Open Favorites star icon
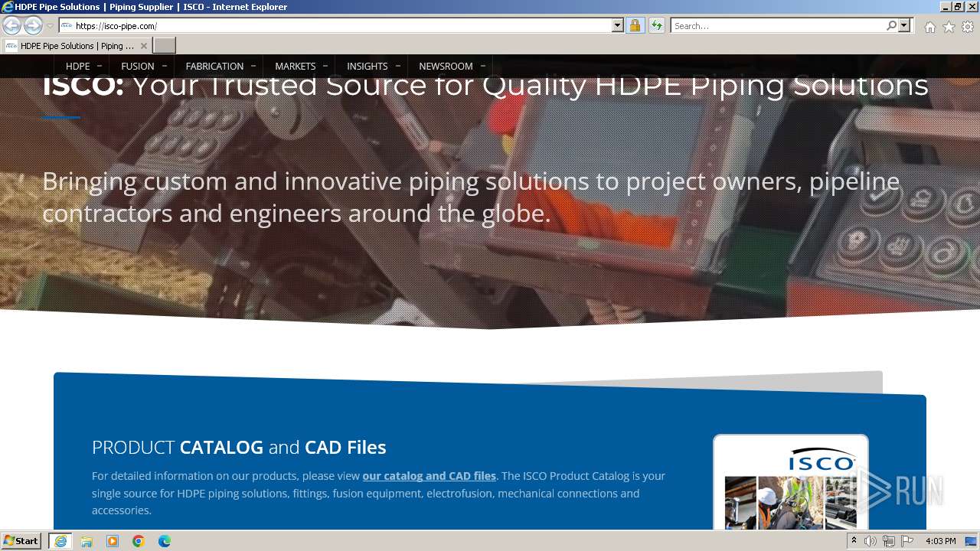This screenshot has height=551, width=980. pyautogui.click(x=949, y=27)
